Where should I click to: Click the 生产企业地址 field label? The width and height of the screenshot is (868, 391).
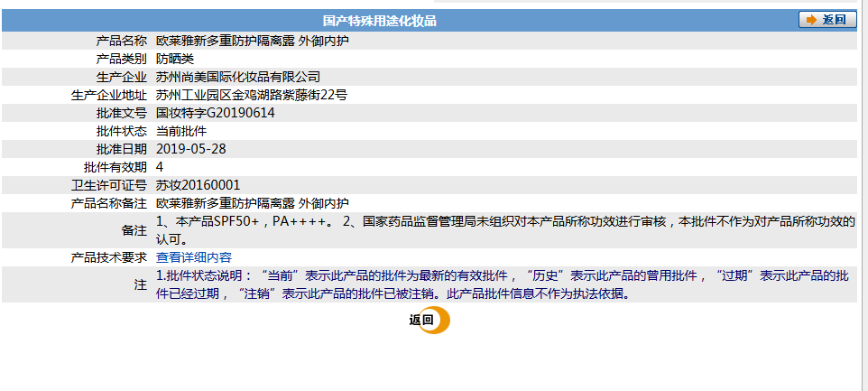(109, 95)
